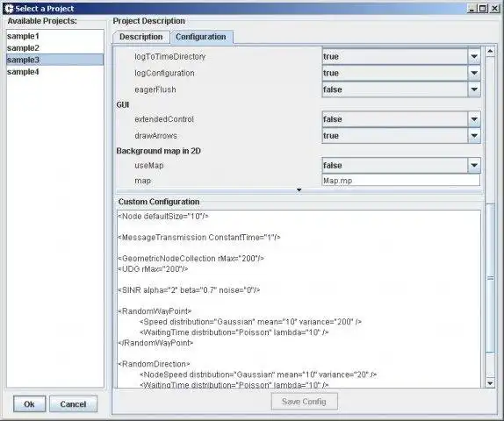Click the vertical scrollbar thumb
The width and height of the screenshot is (504, 421).
(x=490, y=278)
